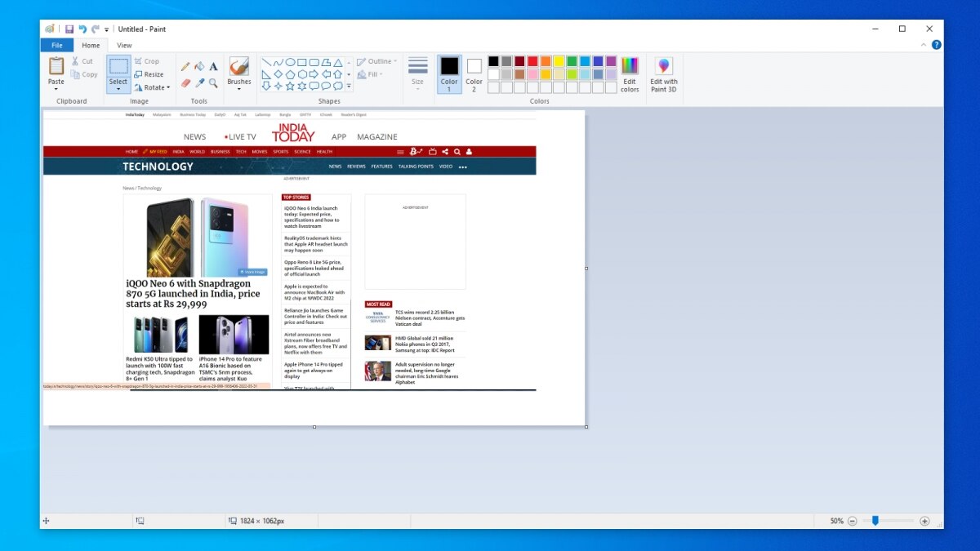Open the Rotate dropdown
Image resolution: width=980 pixels, height=551 pixels.
click(x=152, y=87)
